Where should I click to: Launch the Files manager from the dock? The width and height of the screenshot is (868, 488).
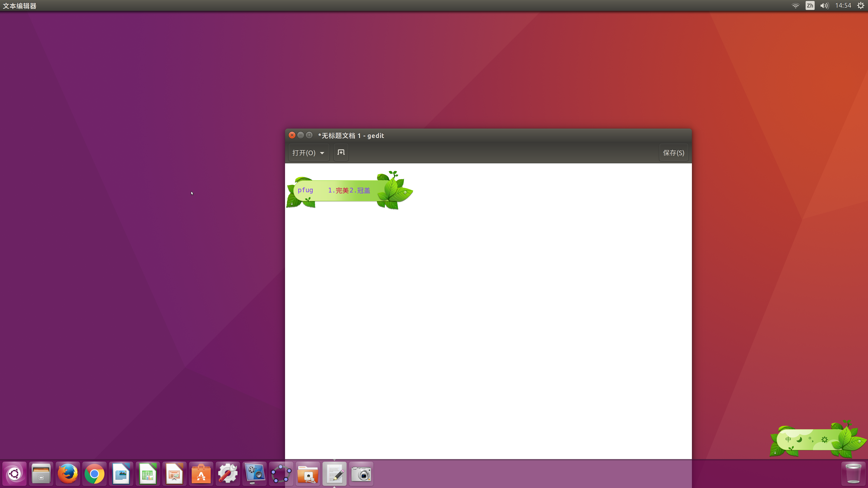pyautogui.click(x=41, y=474)
